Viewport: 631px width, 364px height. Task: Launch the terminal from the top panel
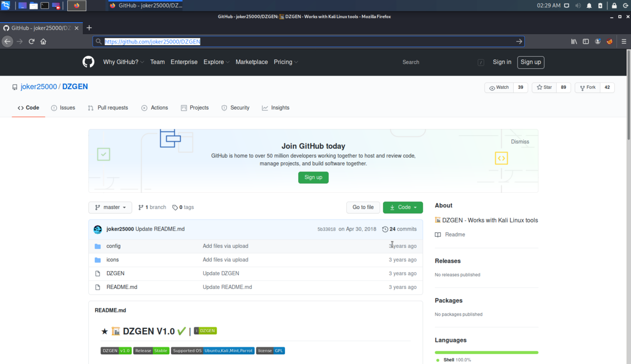[x=45, y=6]
